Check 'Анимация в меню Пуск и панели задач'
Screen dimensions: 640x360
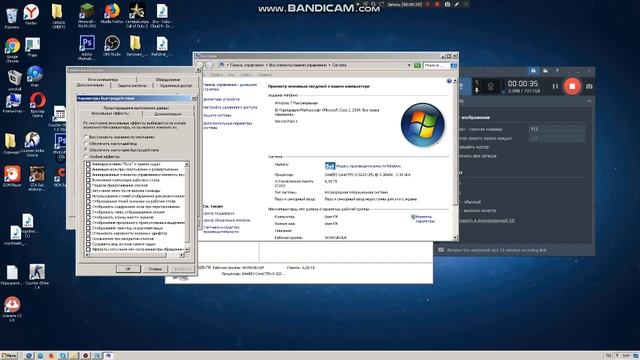pyautogui.click(x=88, y=164)
